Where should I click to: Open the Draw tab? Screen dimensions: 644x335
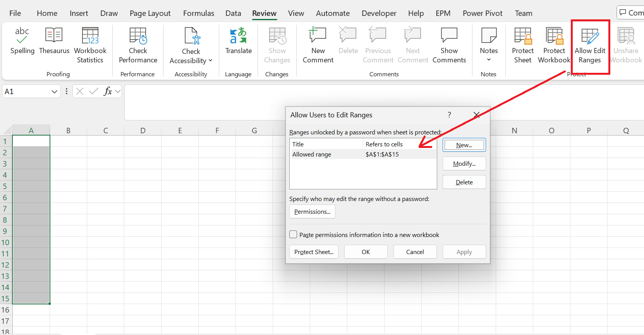pyautogui.click(x=109, y=13)
